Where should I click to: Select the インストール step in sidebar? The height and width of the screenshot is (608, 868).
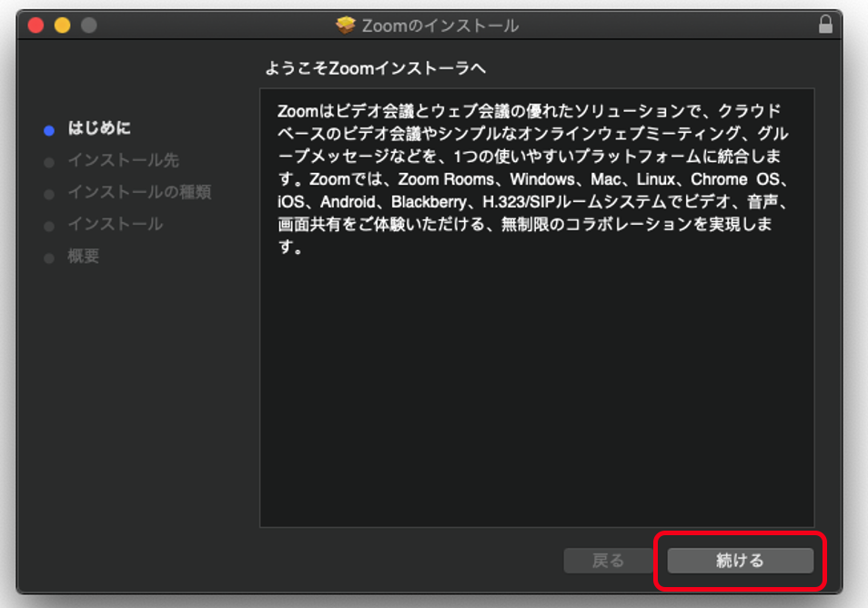click(116, 224)
